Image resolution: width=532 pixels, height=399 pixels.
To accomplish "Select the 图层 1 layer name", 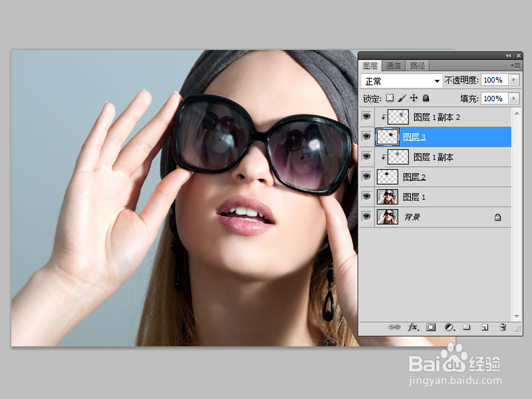I will point(414,197).
